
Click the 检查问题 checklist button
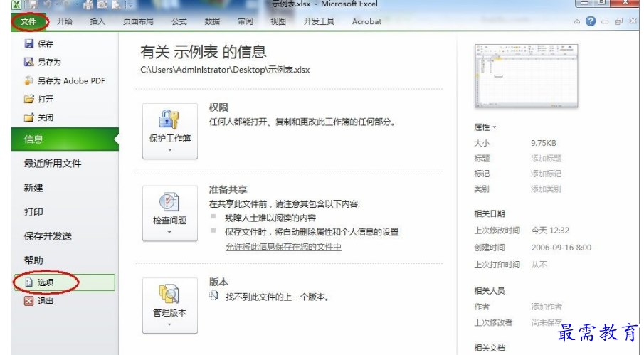click(170, 213)
